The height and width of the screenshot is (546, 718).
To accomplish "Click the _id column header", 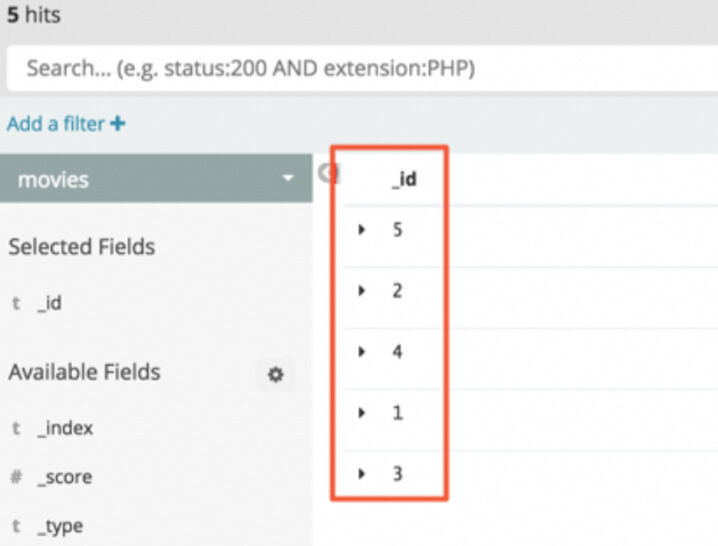I will click(x=404, y=180).
